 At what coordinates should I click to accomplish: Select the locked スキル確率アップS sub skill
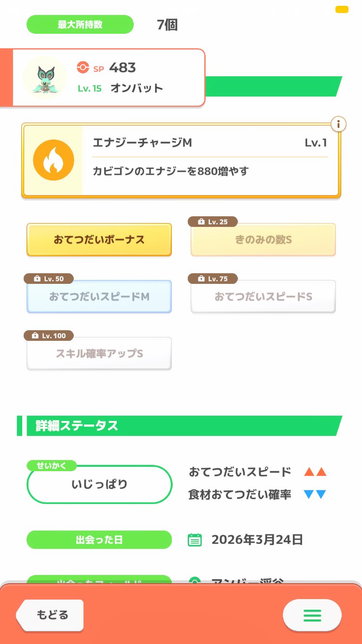point(99,354)
